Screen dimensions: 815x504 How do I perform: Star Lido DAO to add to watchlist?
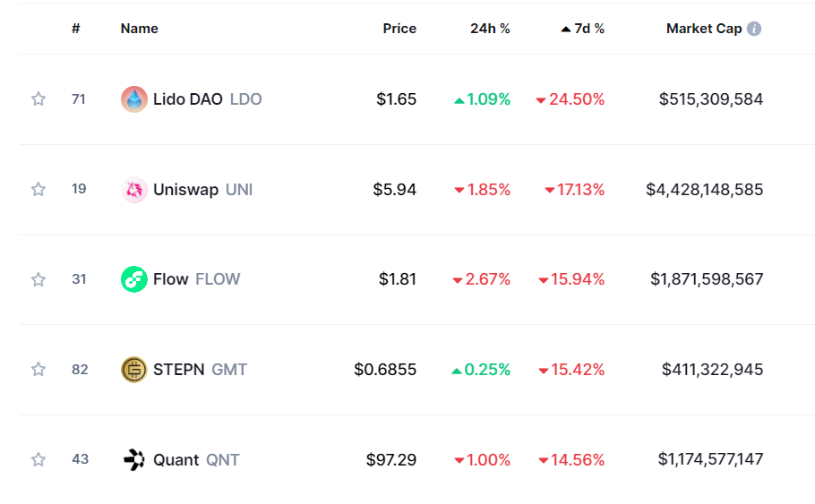(x=39, y=99)
